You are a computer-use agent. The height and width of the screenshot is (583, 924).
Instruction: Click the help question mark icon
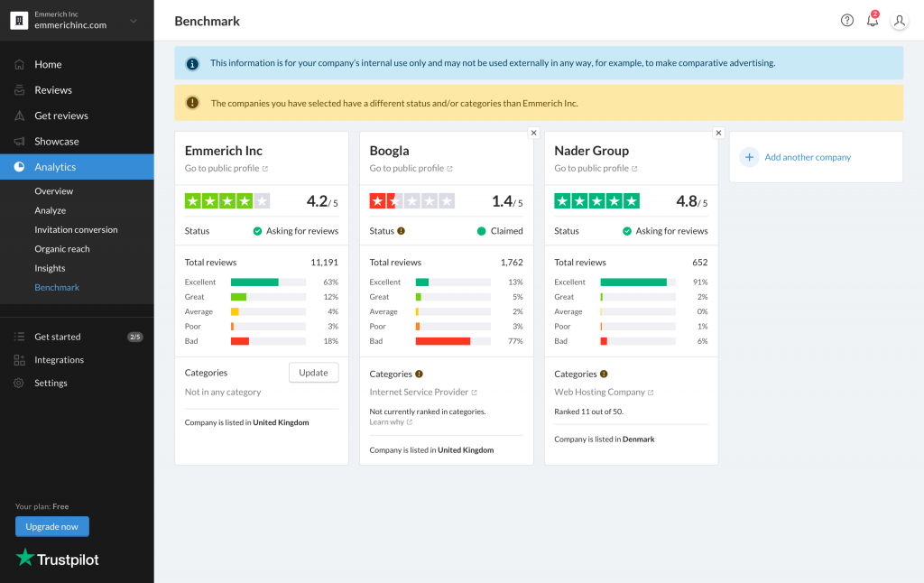pyautogui.click(x=846, y=20)
